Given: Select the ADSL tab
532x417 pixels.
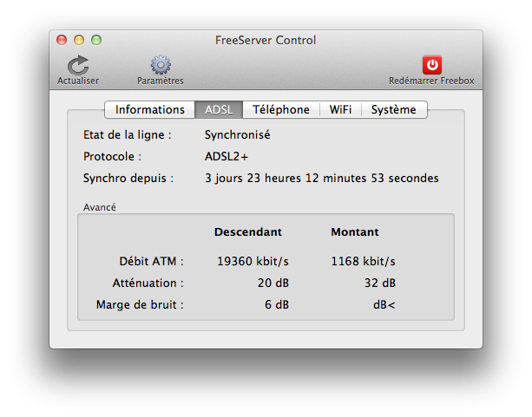Looking at the screenshot, I should (219, 109).
